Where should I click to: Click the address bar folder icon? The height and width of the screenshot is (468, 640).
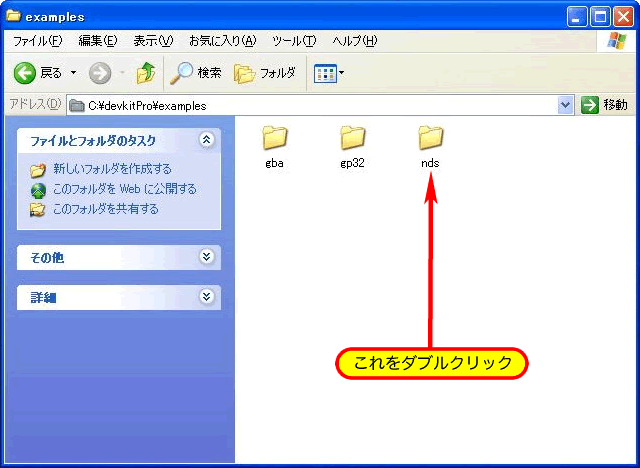pyautogui.click(x=77, y=106)
